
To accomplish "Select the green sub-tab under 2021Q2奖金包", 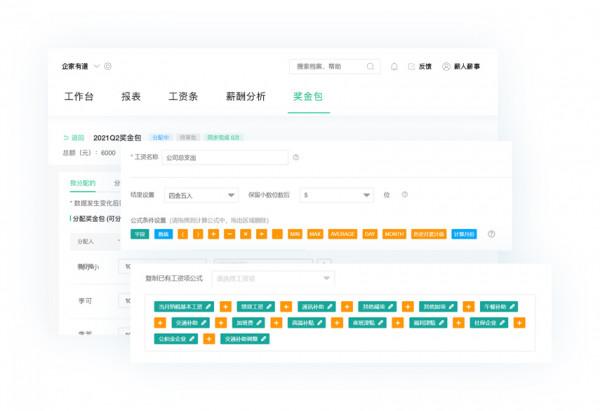I will [83, 183].
